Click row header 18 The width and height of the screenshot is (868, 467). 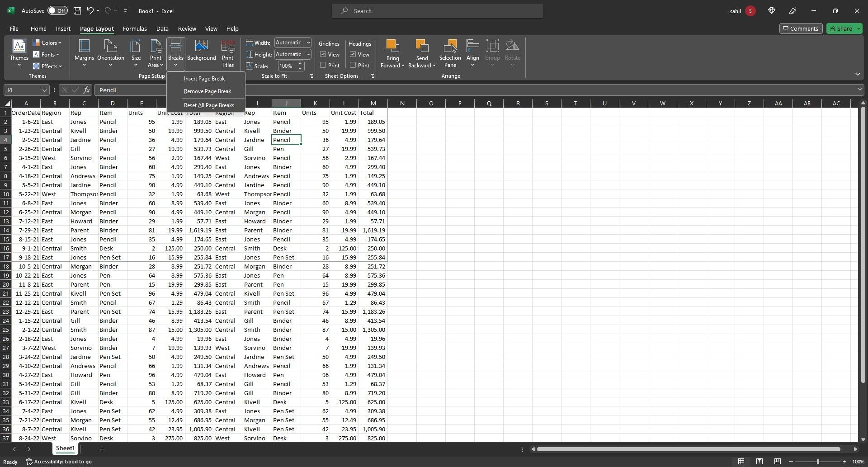click(x=6, y=266)
